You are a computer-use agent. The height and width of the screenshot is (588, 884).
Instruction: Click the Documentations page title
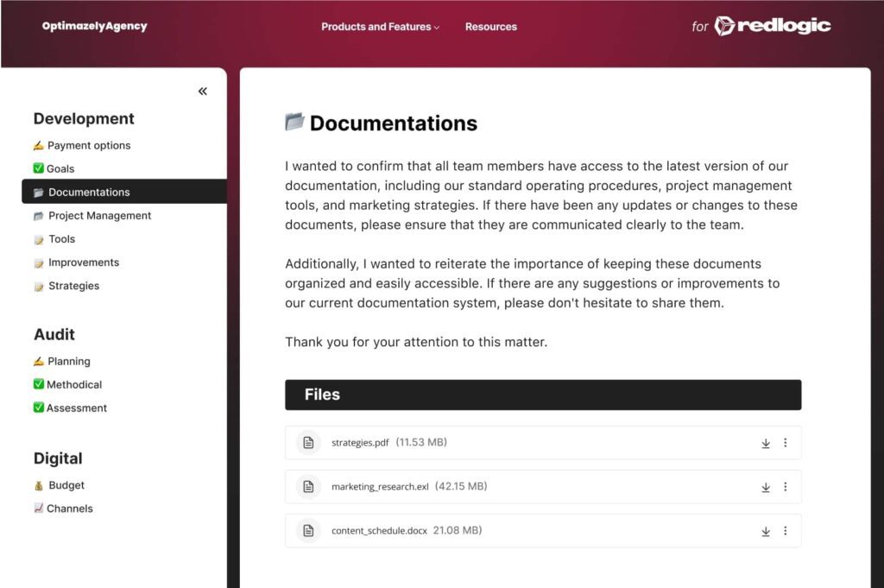tap(394, 123)
